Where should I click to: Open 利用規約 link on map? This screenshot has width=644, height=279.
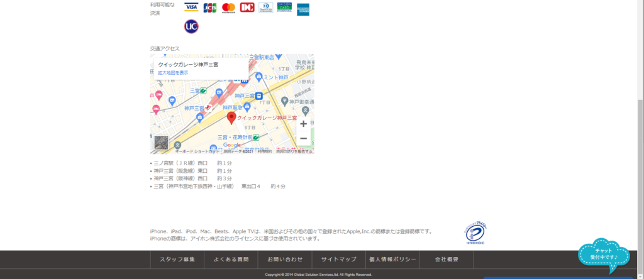coord(265,151)
